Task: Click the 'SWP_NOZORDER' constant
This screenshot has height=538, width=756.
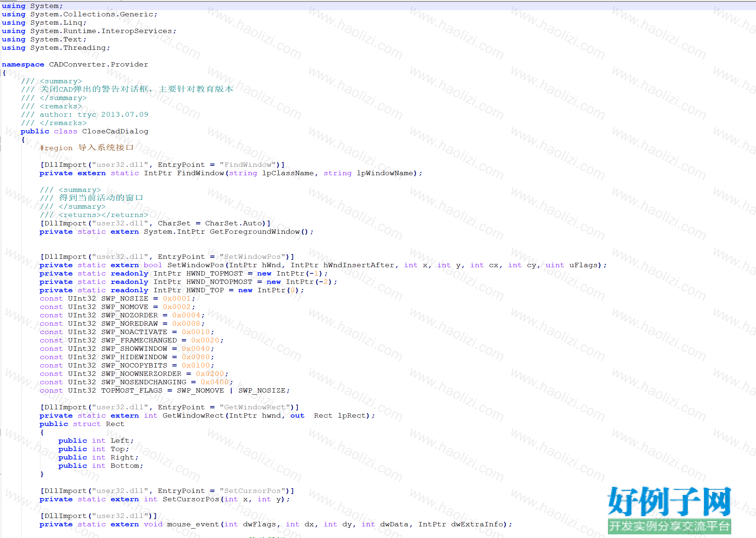Action: click(x=130, y=315)
